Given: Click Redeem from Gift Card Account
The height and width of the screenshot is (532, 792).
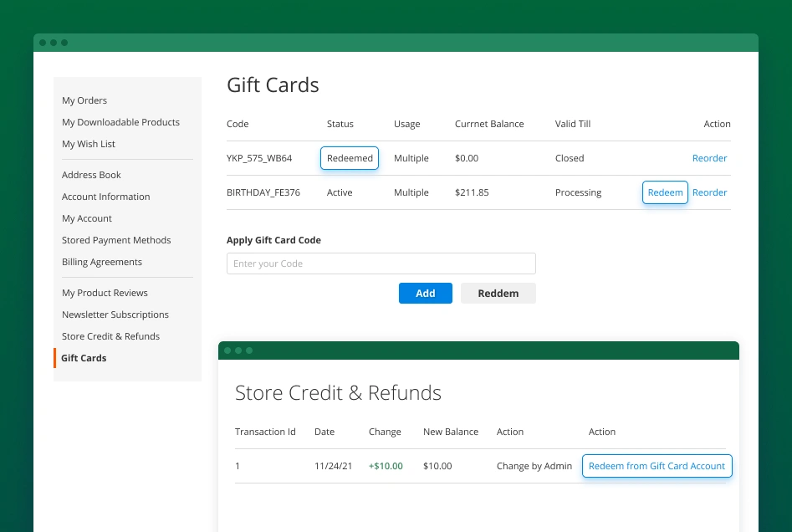Looking at the screenshot, I should (x=657, y=466).
